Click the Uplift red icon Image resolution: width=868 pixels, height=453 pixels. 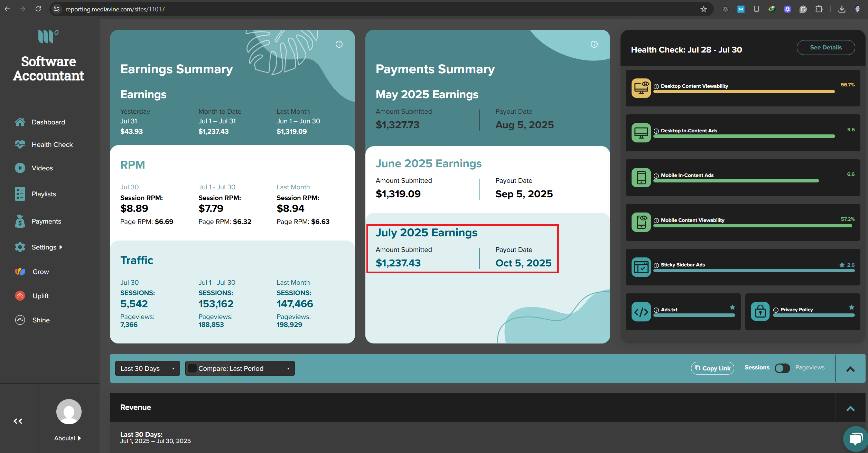(x=20, y=296)
